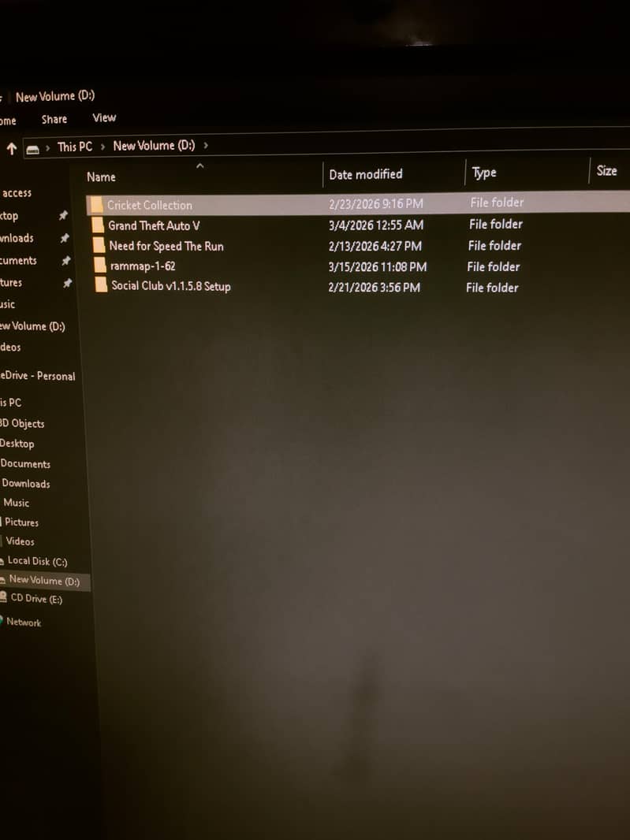This screenshot has height=840, width=630.
Task: Select the Grand Theft Auto V folder icon
Action: (98, 225)
